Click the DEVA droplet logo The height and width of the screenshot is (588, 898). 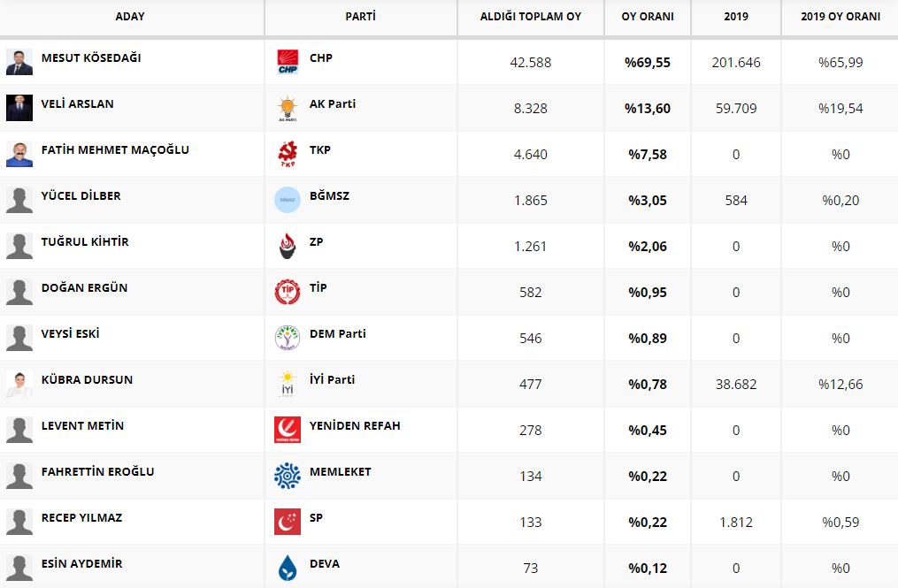point(288,568)
